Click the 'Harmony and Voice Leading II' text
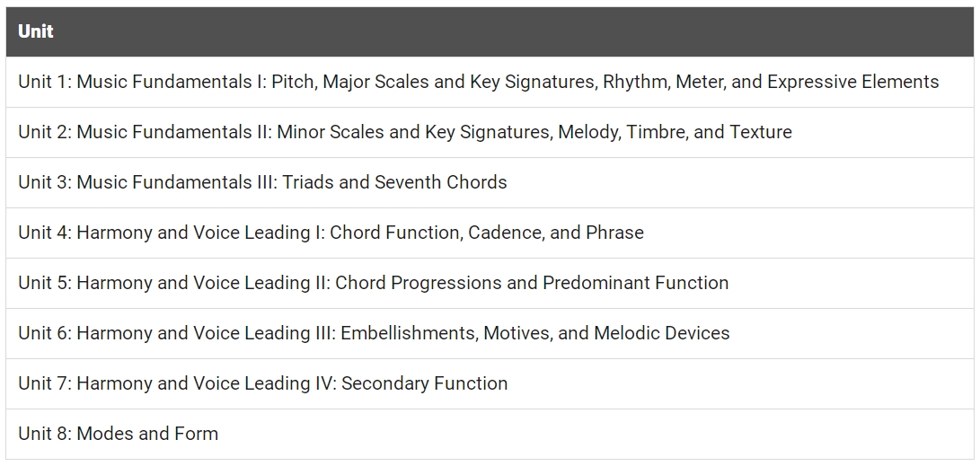Image resolution: width=980 pixels, height=466 pixels. (x=200, y=283)
